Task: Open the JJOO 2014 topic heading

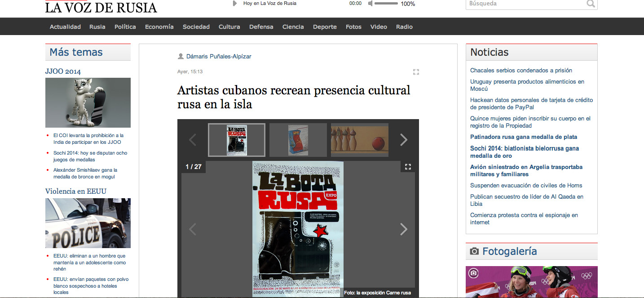Action: coord(63,71)
